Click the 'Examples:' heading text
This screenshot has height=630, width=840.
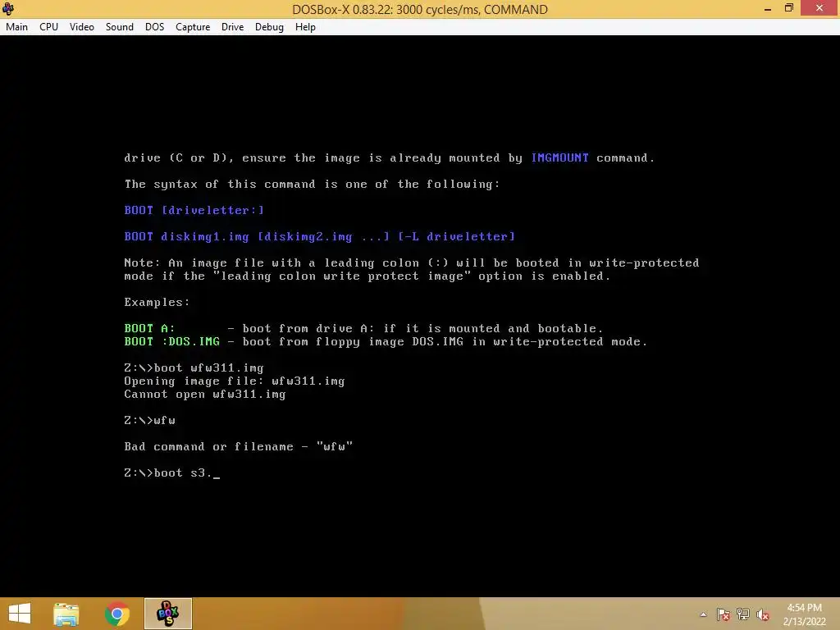pos(157,302)
